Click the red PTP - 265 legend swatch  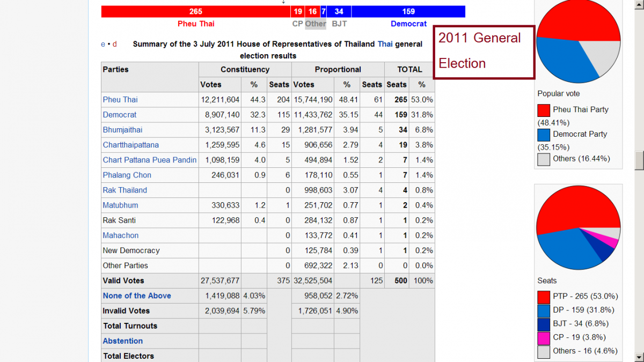coord(544,297)
